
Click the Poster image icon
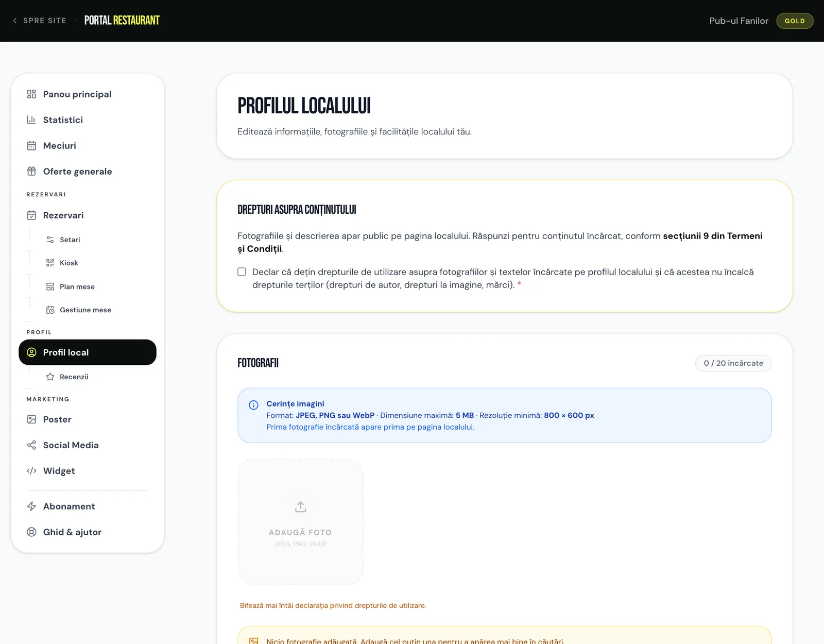tap(31, 419)
